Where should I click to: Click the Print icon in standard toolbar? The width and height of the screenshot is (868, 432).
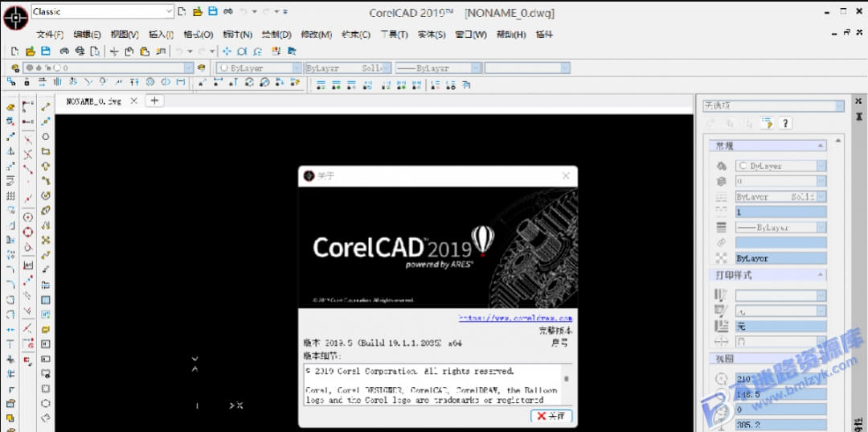click(x=65, y=51)
